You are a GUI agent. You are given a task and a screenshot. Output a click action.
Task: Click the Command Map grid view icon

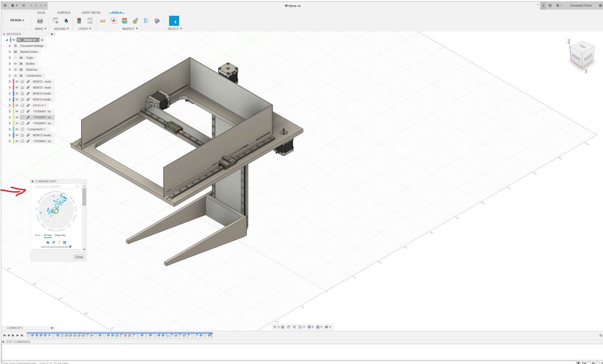65,242
